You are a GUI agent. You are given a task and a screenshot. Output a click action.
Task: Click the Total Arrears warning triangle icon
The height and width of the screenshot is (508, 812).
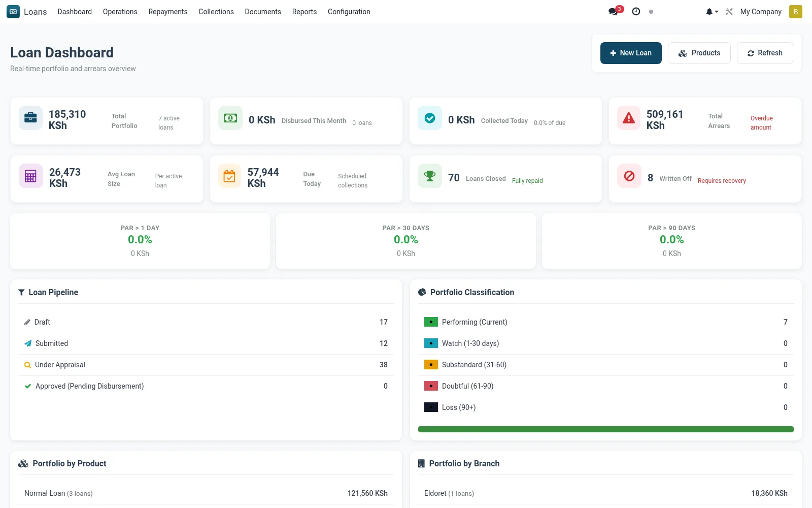coord(629,118)
